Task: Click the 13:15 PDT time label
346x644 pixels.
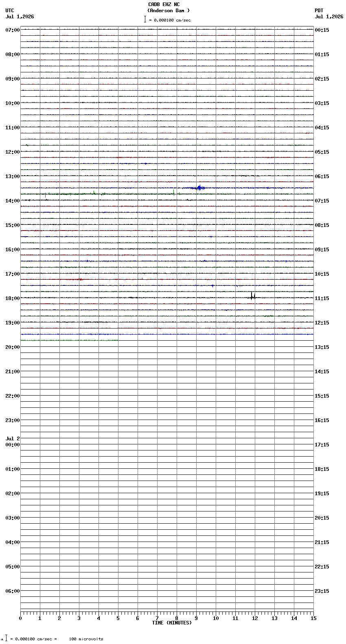Action: tap(322, 347)
